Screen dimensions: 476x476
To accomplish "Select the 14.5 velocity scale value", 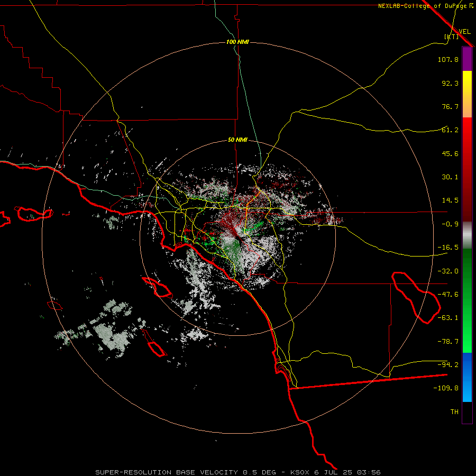I will [450, 200].
